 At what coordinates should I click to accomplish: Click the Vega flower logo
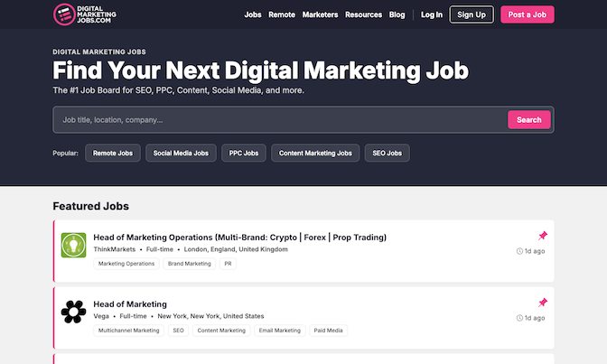click(x=73, y=312)
